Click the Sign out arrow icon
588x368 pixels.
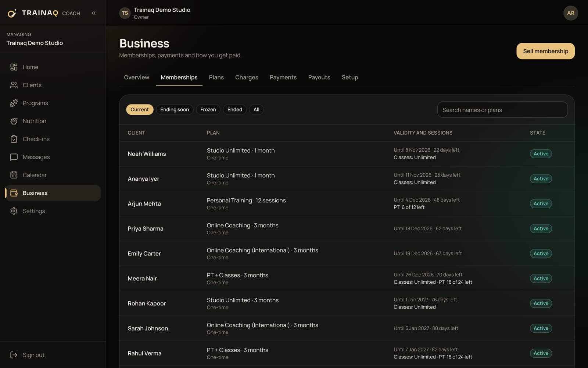(x=14, y=355)
